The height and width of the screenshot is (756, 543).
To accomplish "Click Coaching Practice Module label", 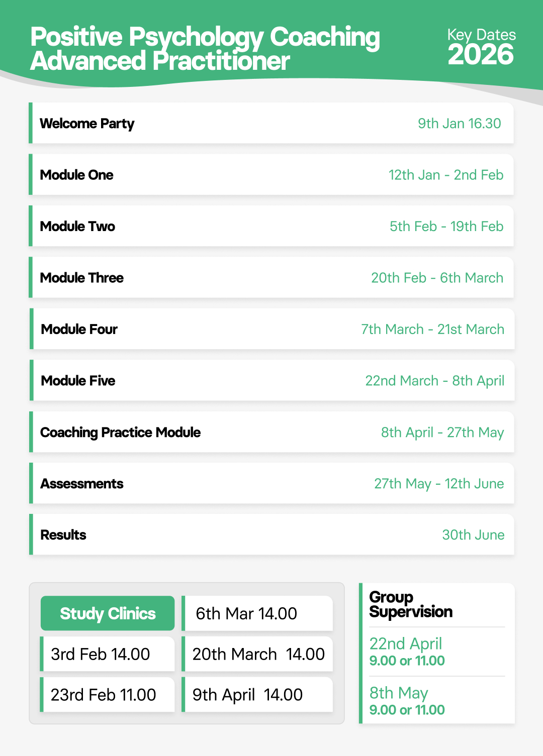I will [121, 433].
